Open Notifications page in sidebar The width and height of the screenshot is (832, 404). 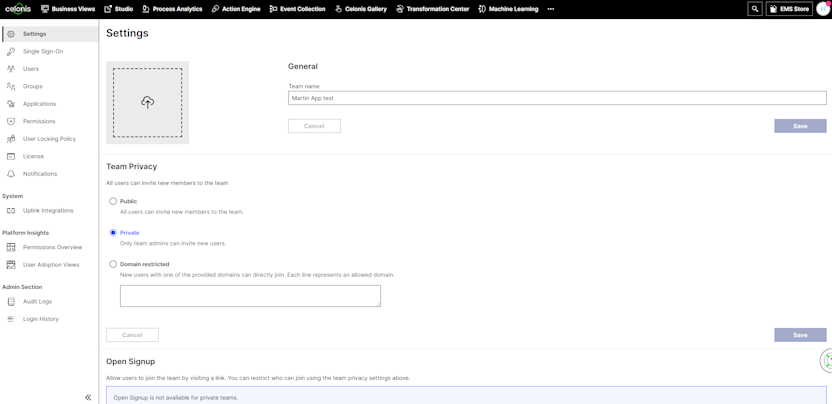pyautogui.click(x=40, y=174)
